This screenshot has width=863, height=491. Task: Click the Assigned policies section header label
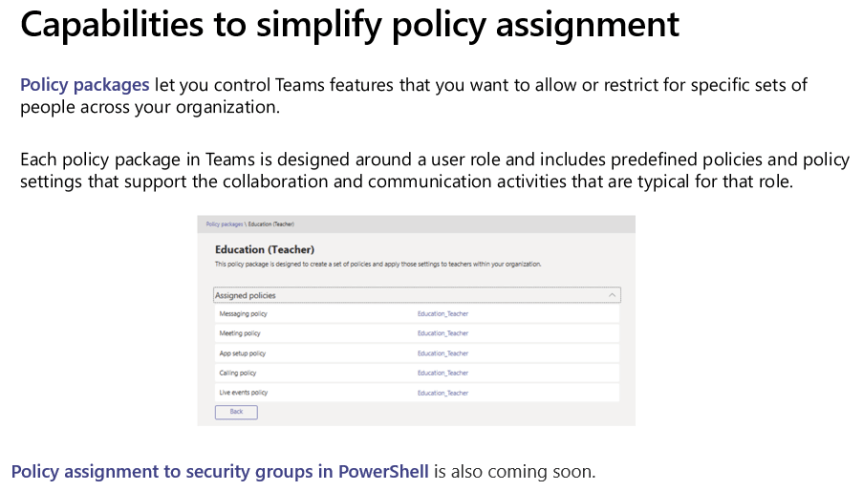(x=246, y=296)
